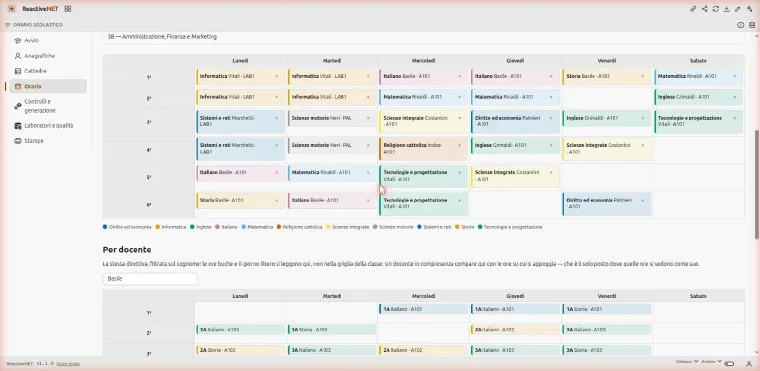This screenshot has width=760, height=371.
Task: Click the Sabato header of class timetable
Action: [x=698, y=61]
